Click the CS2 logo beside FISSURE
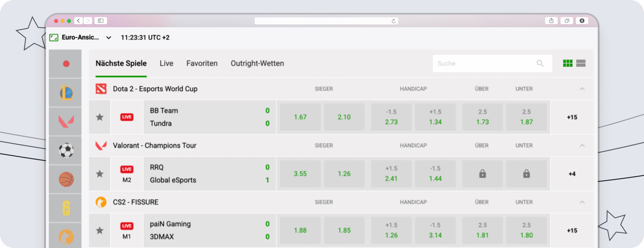 tap(101, 202)
